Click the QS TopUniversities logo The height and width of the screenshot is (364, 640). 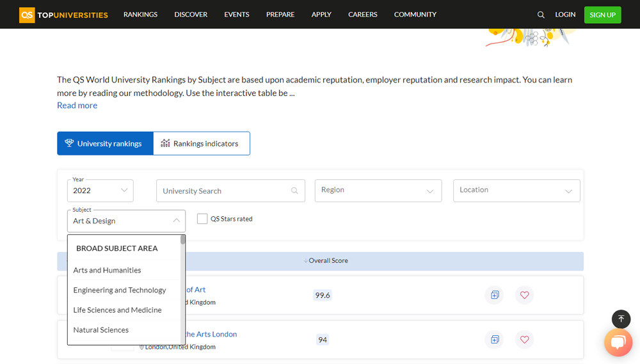[63, 15]
